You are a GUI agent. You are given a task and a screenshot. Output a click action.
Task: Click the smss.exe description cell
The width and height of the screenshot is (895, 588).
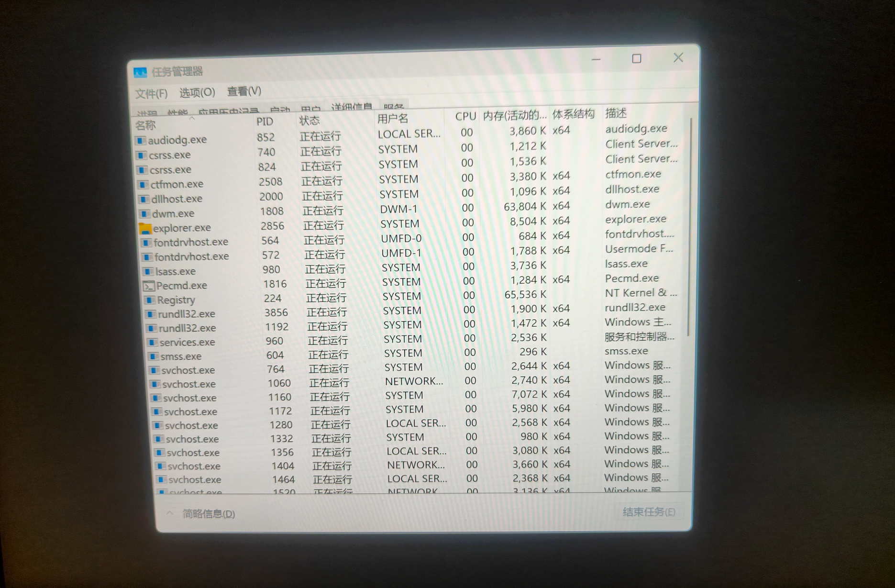coord(627,351)
